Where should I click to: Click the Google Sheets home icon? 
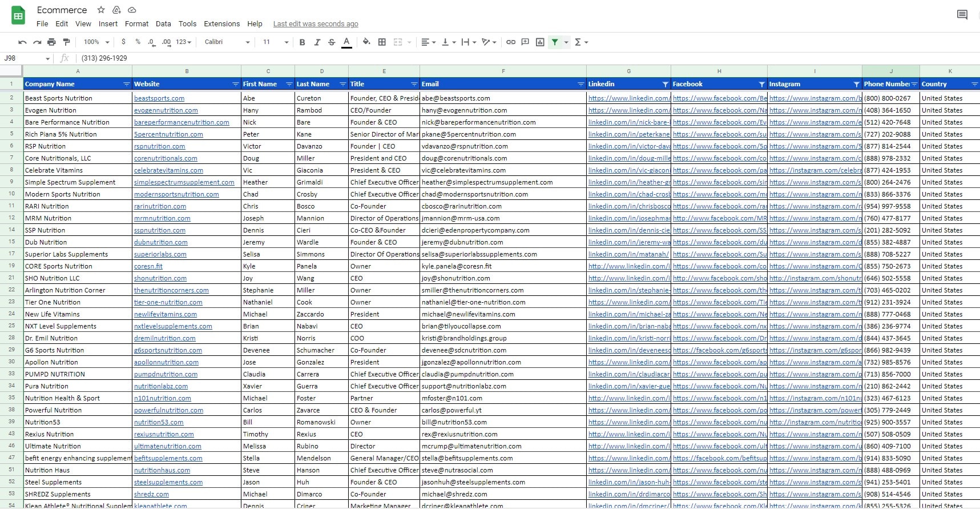click(x=18, y=15)
